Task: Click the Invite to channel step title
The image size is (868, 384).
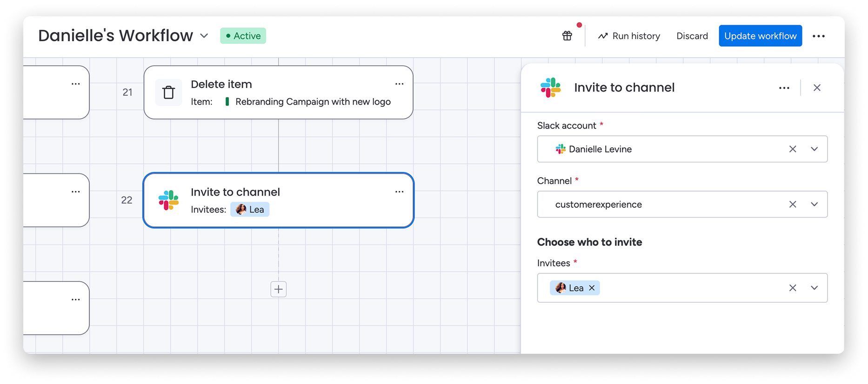Action: click(x=235, y=192)
